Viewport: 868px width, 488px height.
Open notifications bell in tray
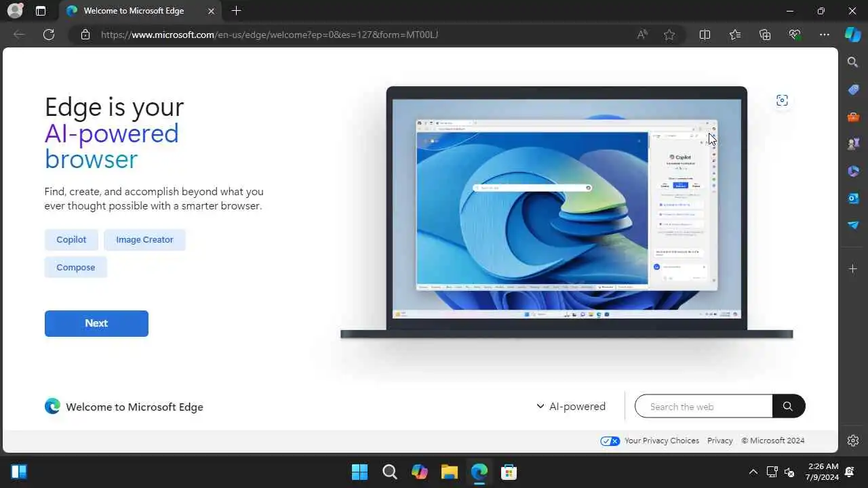pyautogui.click(x=849, y=472)
